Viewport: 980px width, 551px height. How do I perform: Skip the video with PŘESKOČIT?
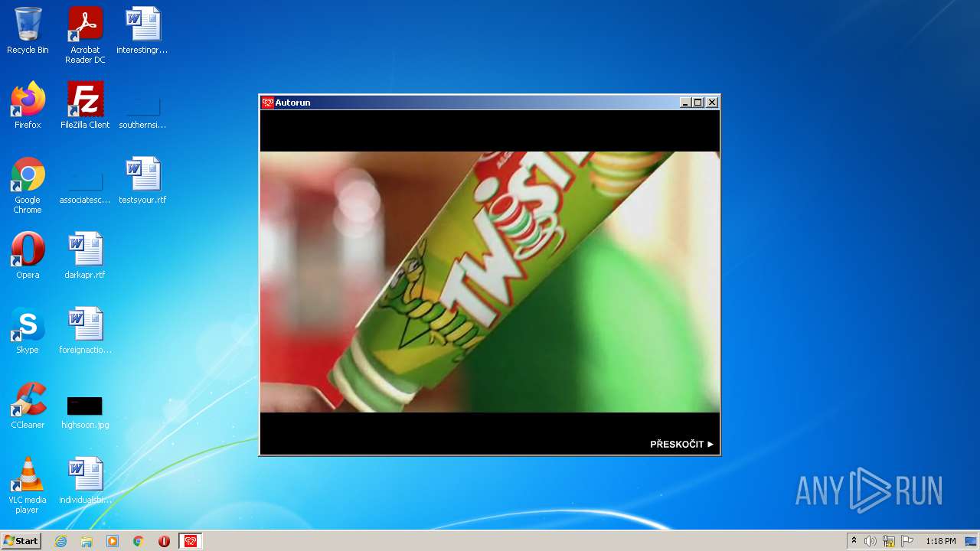pyautogui.click(x=681, y=444)
